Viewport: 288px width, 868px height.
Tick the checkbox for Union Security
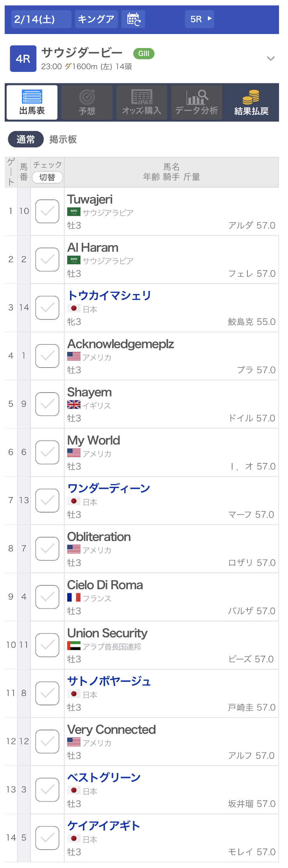click(47, 645)
